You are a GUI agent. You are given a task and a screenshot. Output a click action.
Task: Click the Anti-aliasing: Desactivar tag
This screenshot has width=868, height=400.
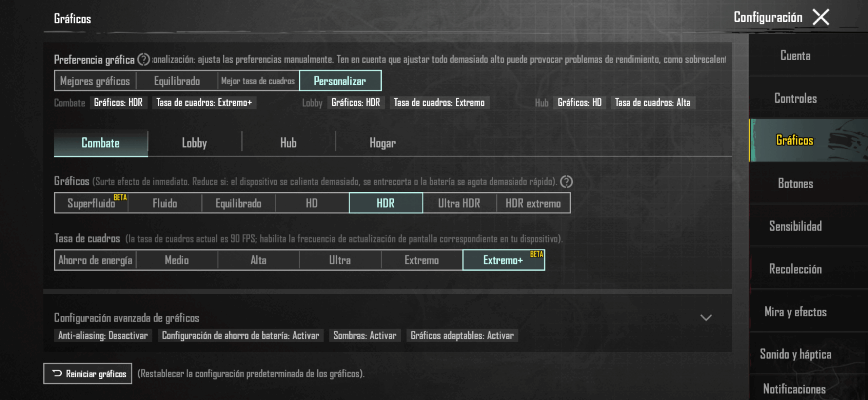click(103, 336)
